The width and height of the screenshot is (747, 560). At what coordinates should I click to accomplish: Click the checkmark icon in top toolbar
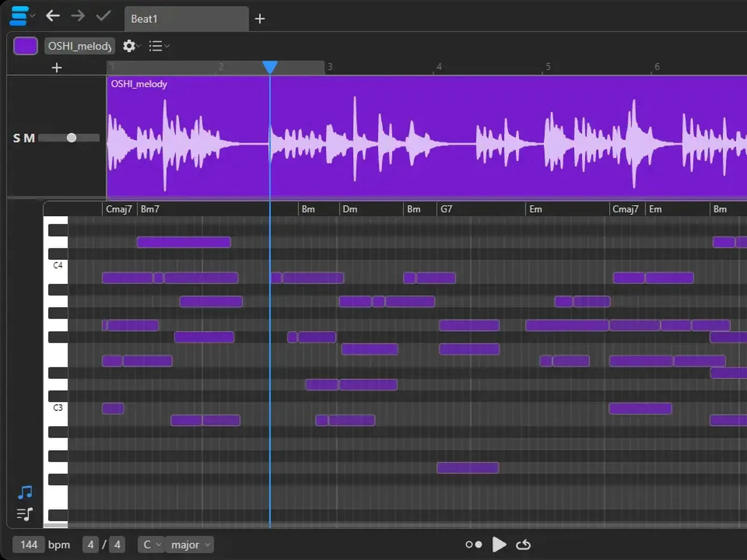[103, 16]
